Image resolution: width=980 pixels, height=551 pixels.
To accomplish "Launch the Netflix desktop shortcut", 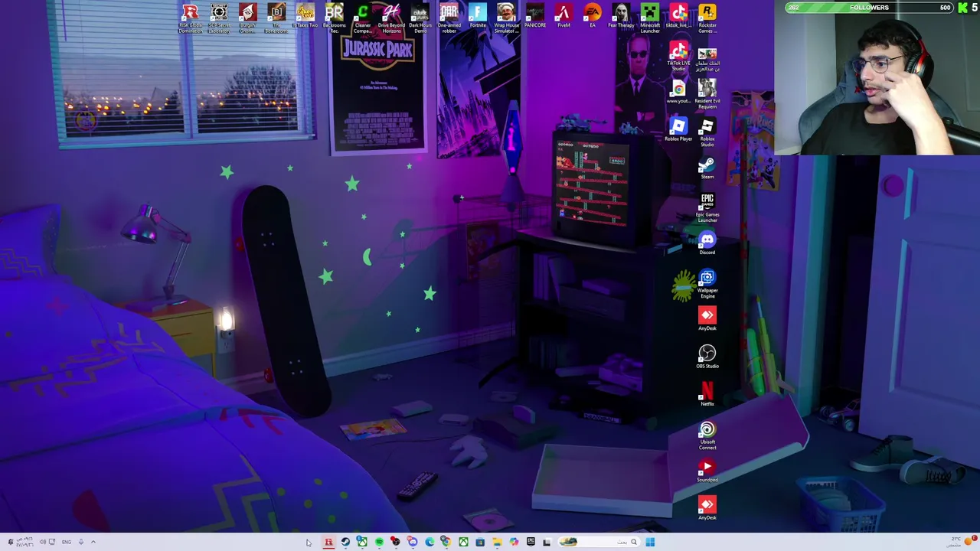I will 707,394.
